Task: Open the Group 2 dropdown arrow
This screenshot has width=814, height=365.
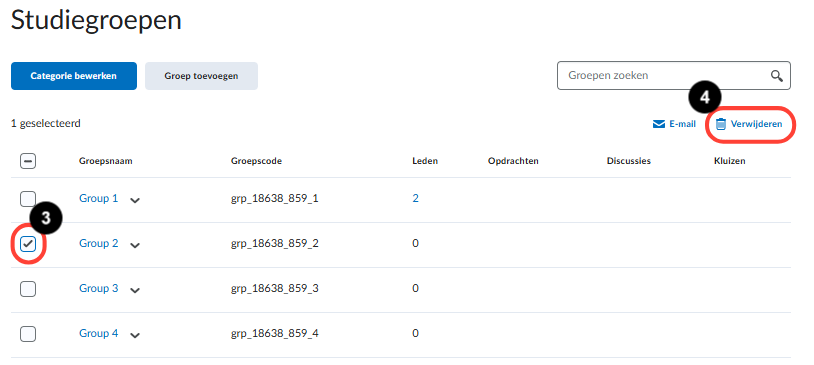Action: [135, 245]
